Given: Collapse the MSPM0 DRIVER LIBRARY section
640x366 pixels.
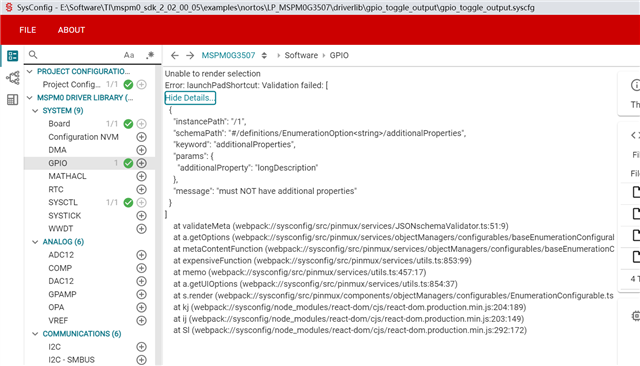Looking at the screenshot, I should [29, 98].
